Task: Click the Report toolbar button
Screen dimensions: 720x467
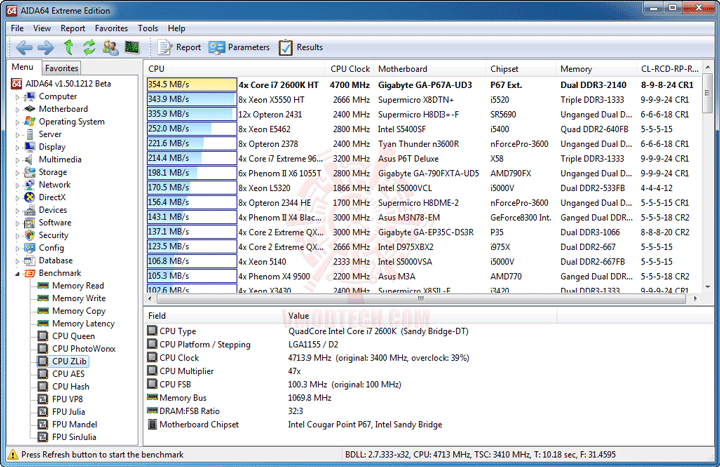Action: pyautogui.click(x=178, y=47)
